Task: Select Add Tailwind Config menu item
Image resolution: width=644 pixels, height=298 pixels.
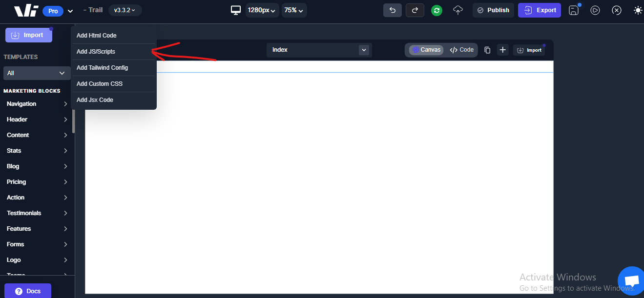Action: (x=114, y=68)
